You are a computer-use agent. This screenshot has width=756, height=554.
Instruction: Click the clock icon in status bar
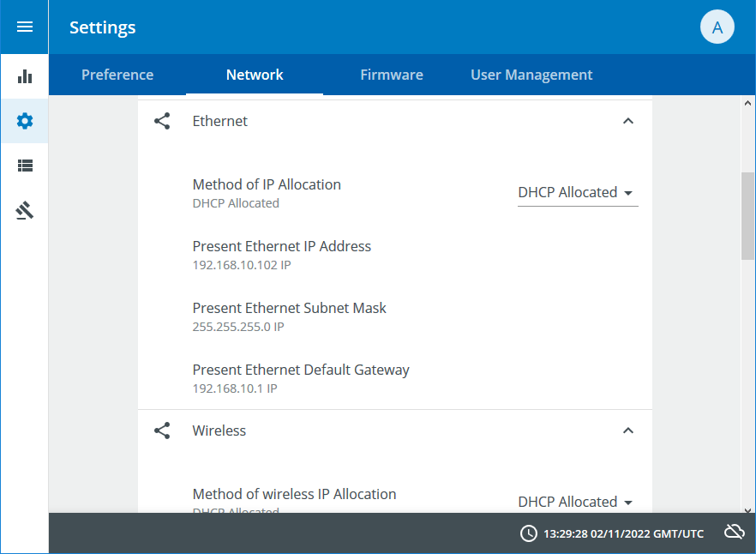tap(529, 533)
